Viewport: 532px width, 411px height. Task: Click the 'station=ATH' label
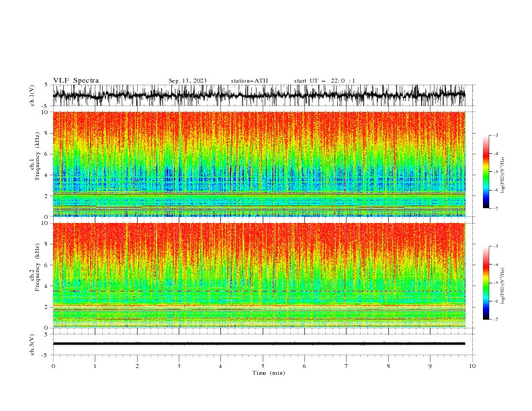pyautogui.click(x=249, y=81)
